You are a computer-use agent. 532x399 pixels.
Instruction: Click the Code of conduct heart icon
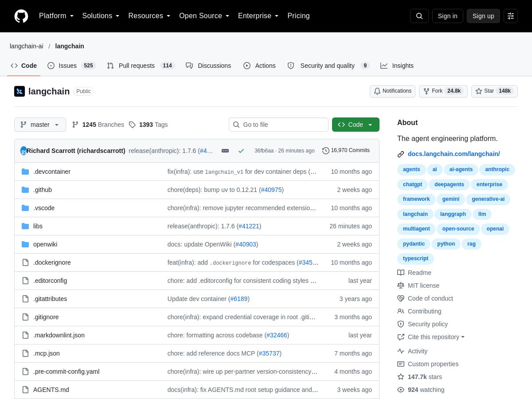(x=401, y=298)
